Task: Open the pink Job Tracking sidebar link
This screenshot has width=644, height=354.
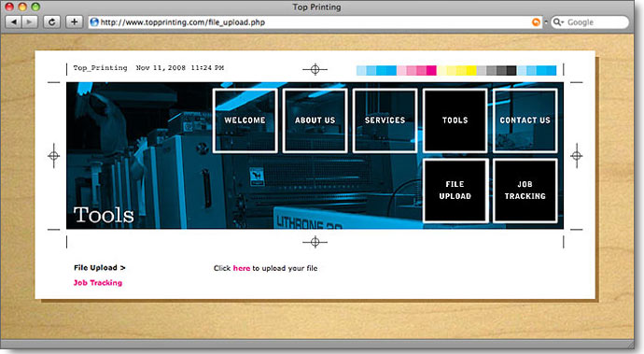Action: pyautogui.click(x=98, y=283)
